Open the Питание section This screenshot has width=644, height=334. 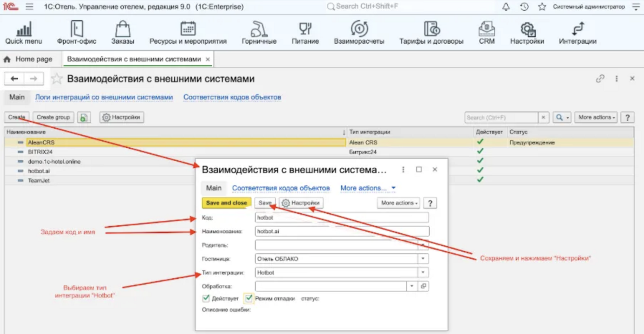pos(305,33)
